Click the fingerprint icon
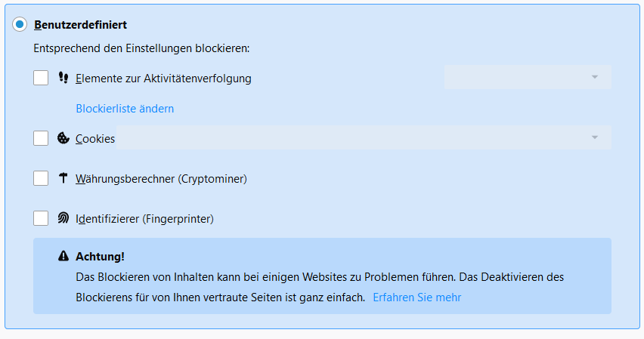The height and width of the screenshot is (339, 644). [63, 218]
